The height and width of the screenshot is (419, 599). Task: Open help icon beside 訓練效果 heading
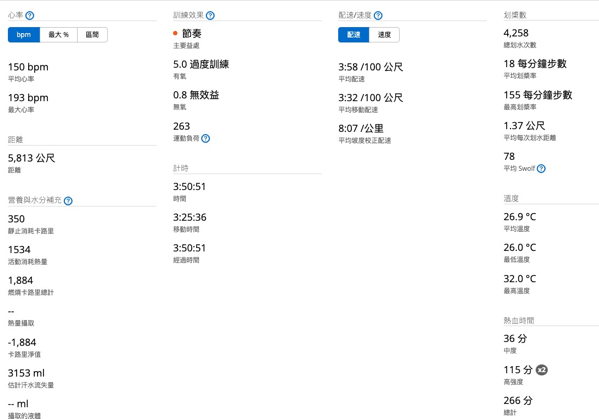tap(210, 15)
